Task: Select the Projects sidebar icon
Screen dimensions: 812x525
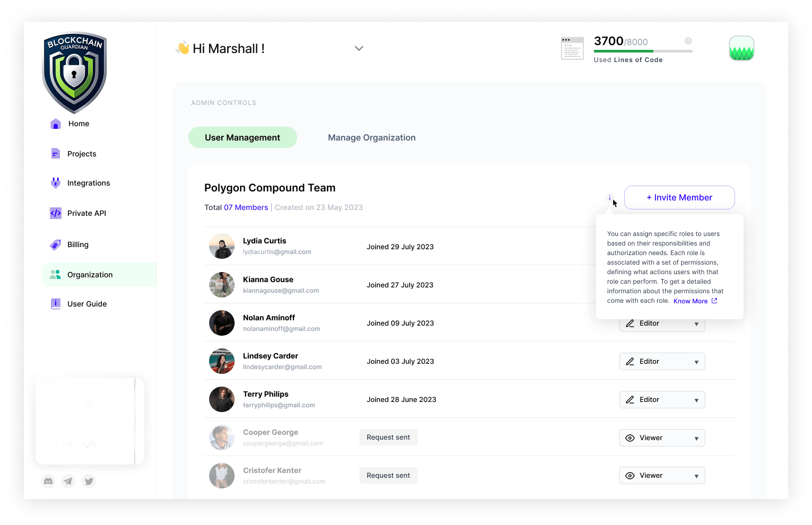Action: tap(55, 153)
